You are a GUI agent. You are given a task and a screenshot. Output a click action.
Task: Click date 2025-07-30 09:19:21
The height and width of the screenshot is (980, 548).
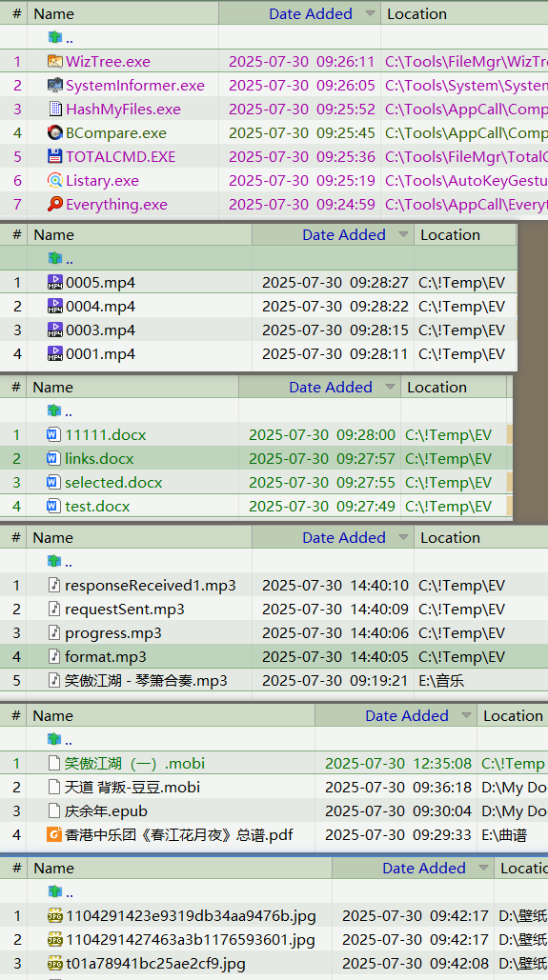pos(335,680)
